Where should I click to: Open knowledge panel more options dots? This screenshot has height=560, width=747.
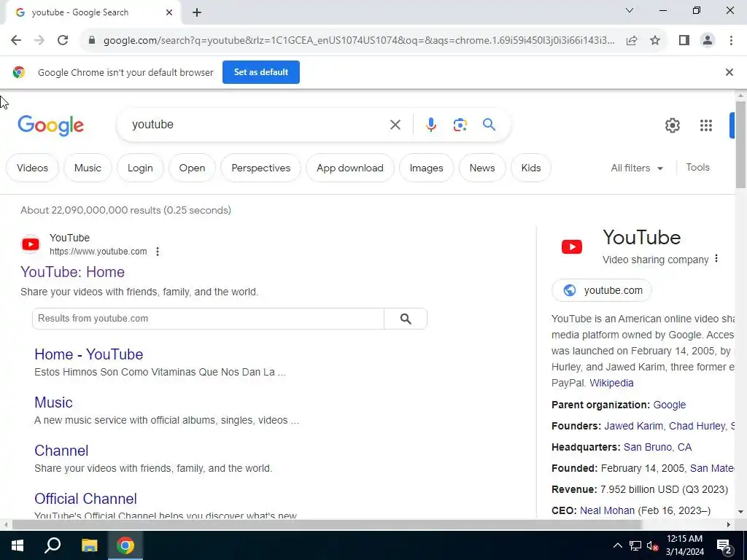tap(716, 259)
